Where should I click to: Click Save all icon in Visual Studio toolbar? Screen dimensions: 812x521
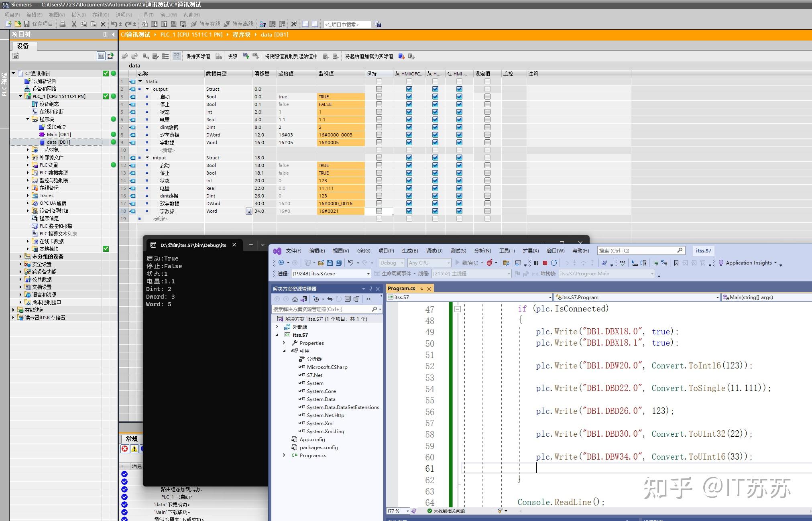(x=339, y=263)
